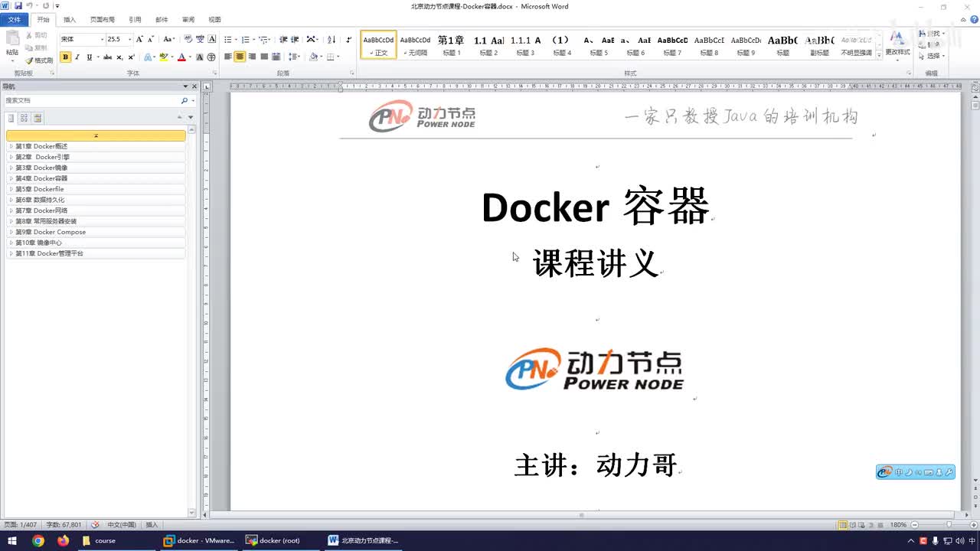This screenshot has width=980, height=551.
Task: Expand the styles gallery More arrow
Action: point(879,55)
